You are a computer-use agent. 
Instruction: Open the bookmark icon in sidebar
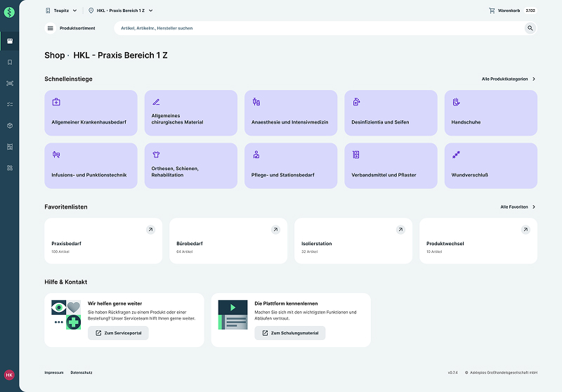click(x=10, y=63)
